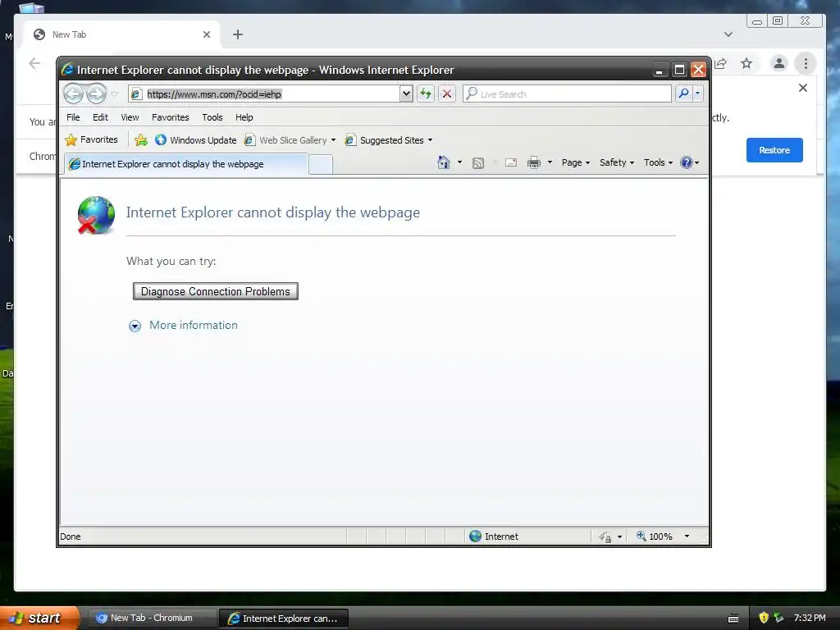Click IE title bar icon
This screenshot has width=840, height=630.
click(x=67, y=69)
